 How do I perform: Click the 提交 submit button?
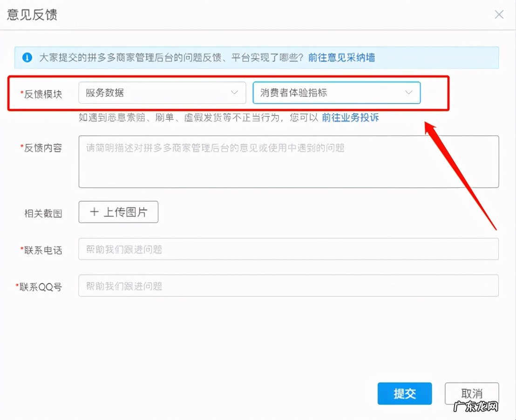[x=404, y=393]
